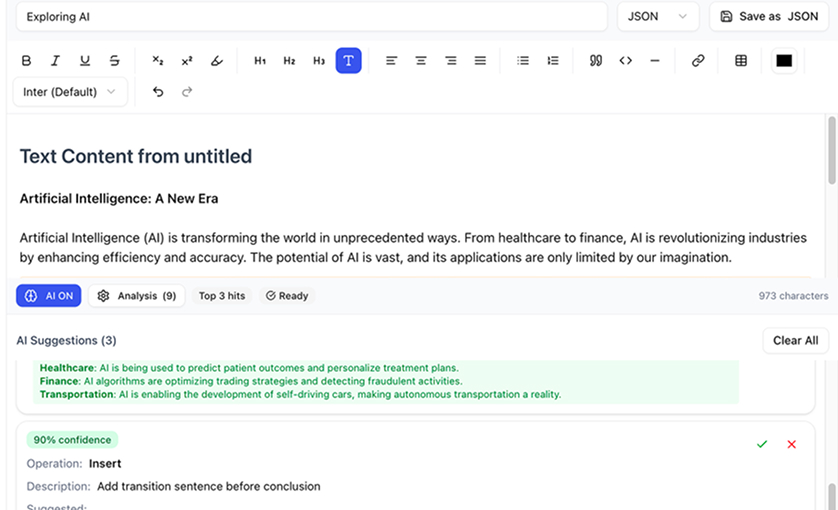Click the 'Insert' operation value
Viewport: 838px width, 510px height.
click(105, 463)
